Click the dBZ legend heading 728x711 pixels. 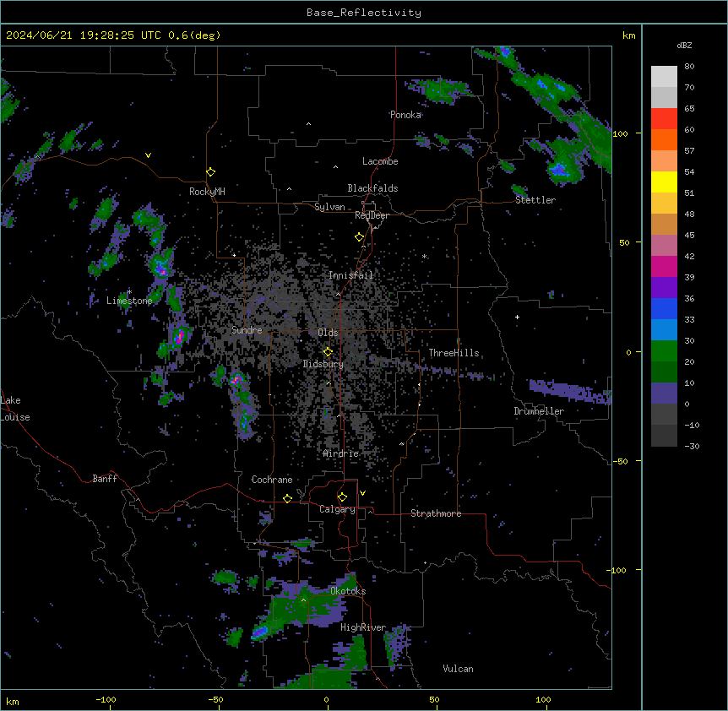[x=684, y=46]
